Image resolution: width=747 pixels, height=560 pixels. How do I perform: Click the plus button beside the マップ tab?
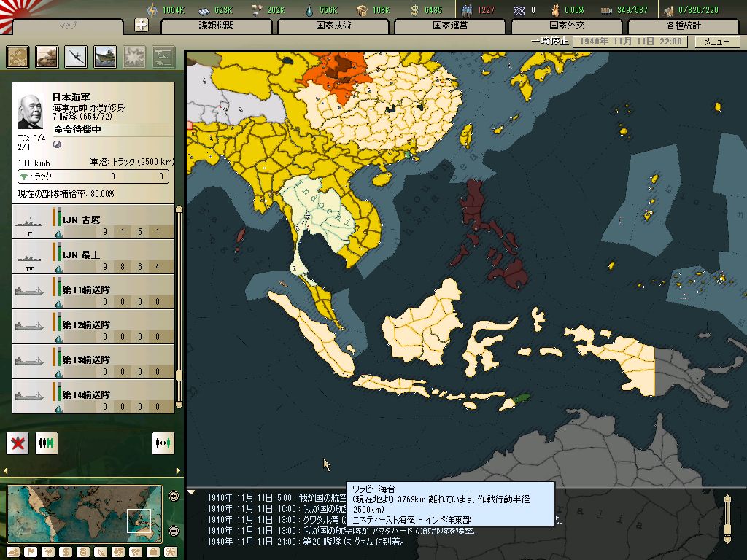point(142,26)
